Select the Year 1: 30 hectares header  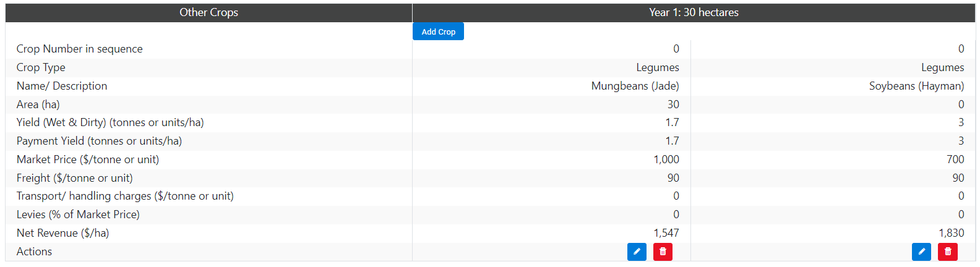click(x=694, y=12)
